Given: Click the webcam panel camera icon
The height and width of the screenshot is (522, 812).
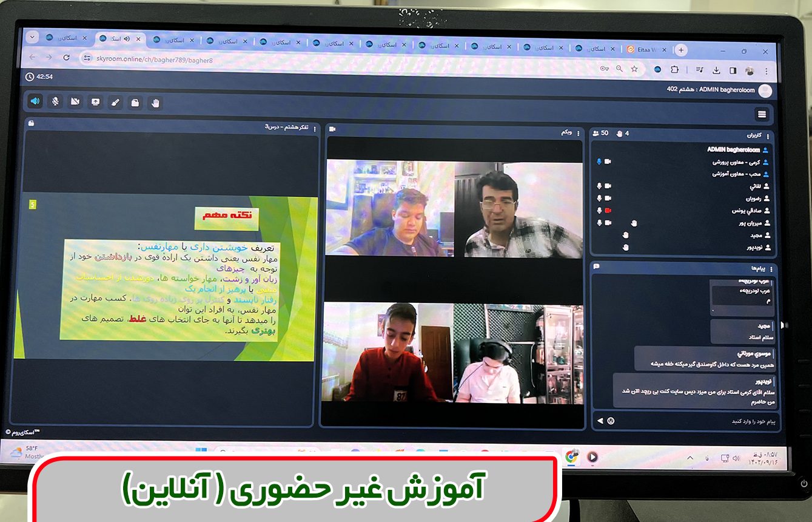Looking at the screenshot, I should tap(332, 129).
